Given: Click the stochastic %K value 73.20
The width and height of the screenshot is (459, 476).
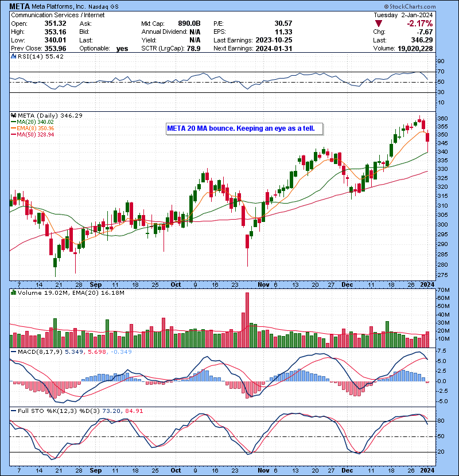Looking at the screenshot, I should coord(111,411).
